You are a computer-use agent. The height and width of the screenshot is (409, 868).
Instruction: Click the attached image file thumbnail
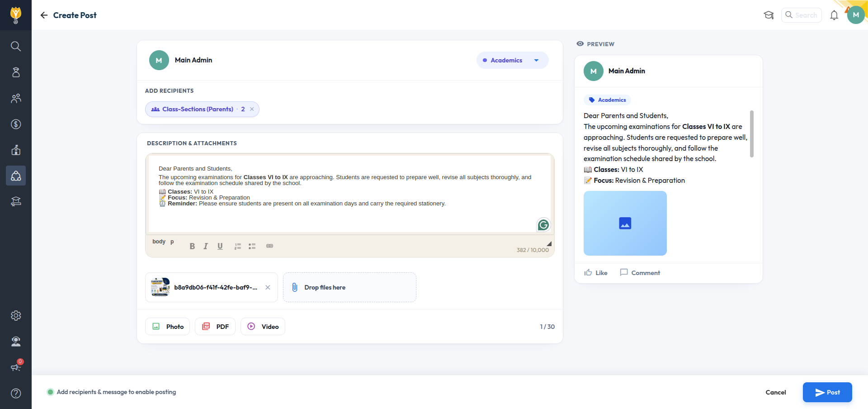160,287
